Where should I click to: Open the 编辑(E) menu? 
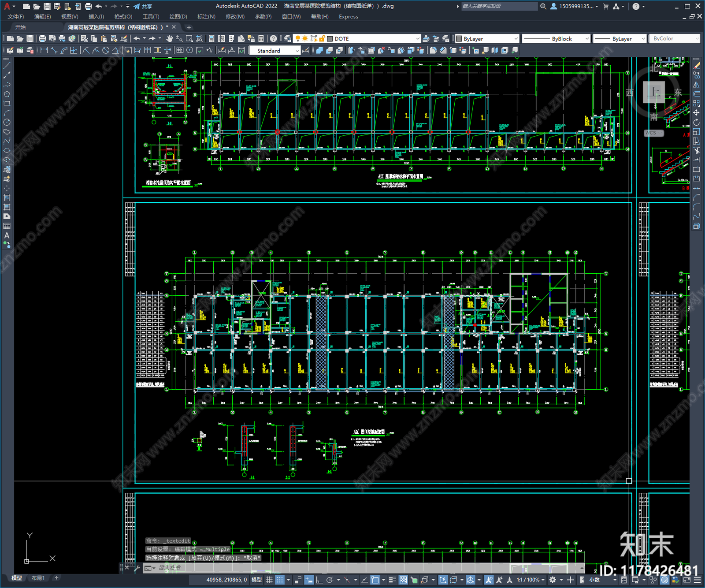coord(42,17)
